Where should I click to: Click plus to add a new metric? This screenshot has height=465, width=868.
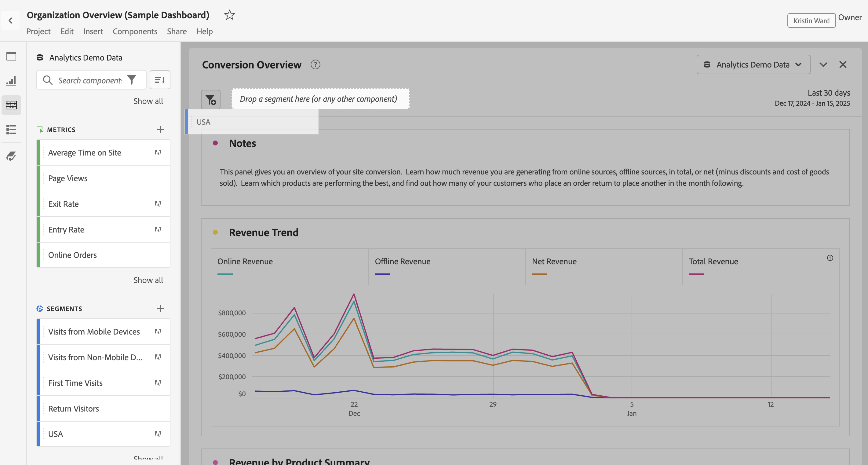(x=160, y=130)
